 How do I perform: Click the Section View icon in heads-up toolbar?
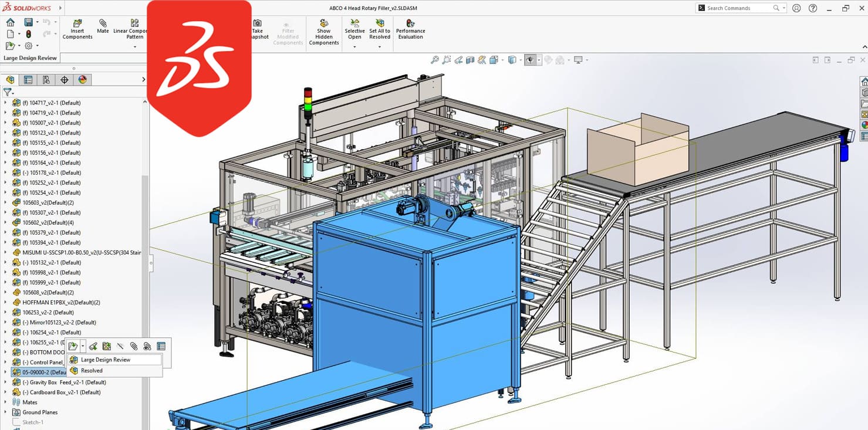(470, 60)
